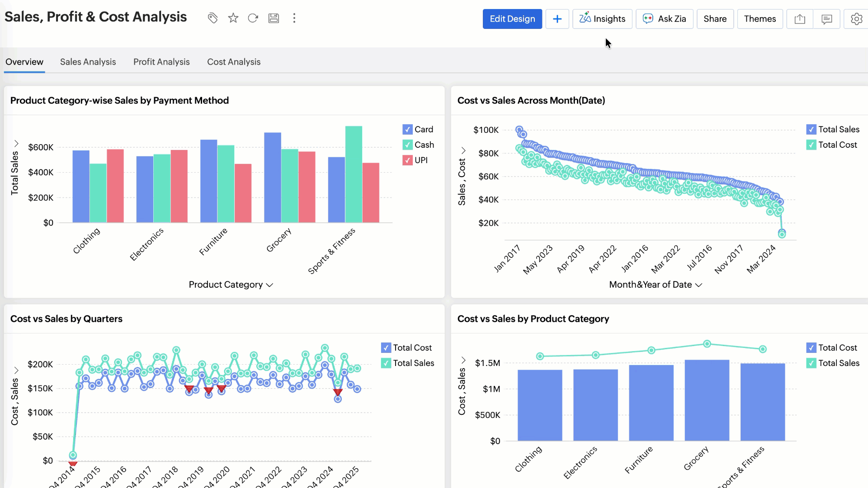This screenshot has width=868, height=488.
Task: Click the Grocery Card sales bar
Action: [273, 177]
